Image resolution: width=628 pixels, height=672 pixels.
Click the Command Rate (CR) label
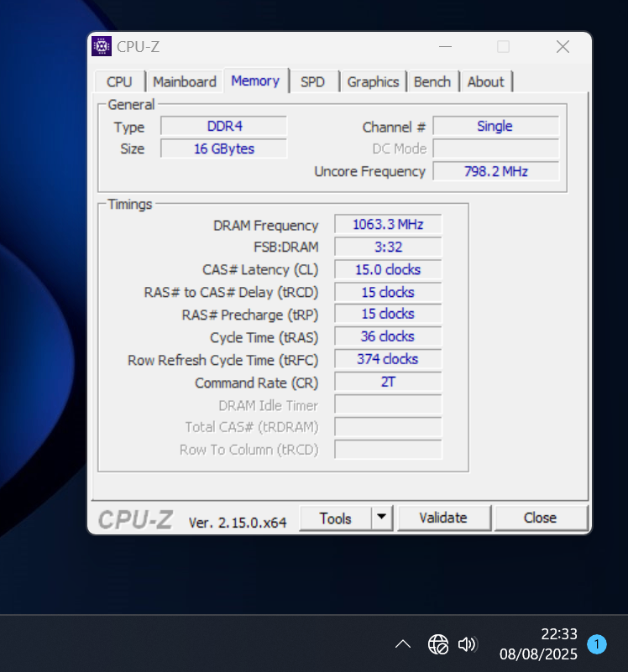(257, 383)
